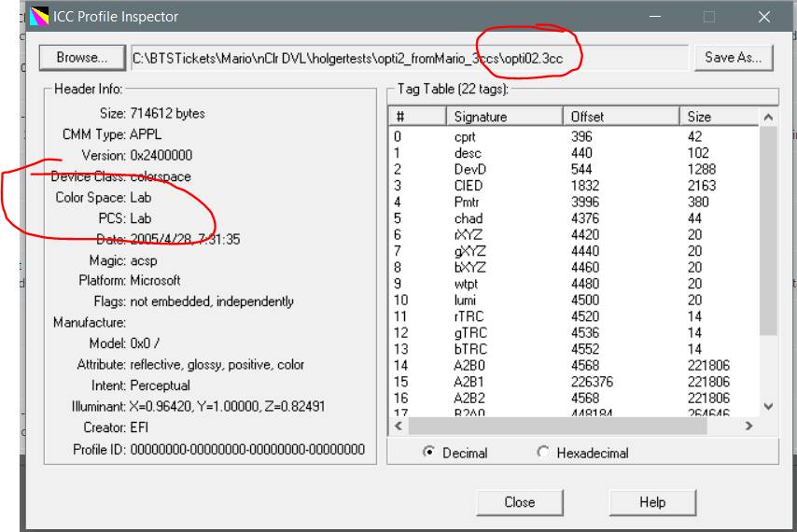Click the Profile ID zeros value
The width and height of the screenshot is (797, 532).
click(x=247, y=449)
